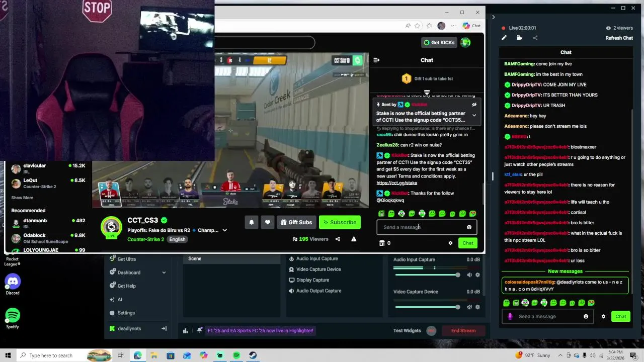Click Send a message field in streamer chat window

coord(547,316)
